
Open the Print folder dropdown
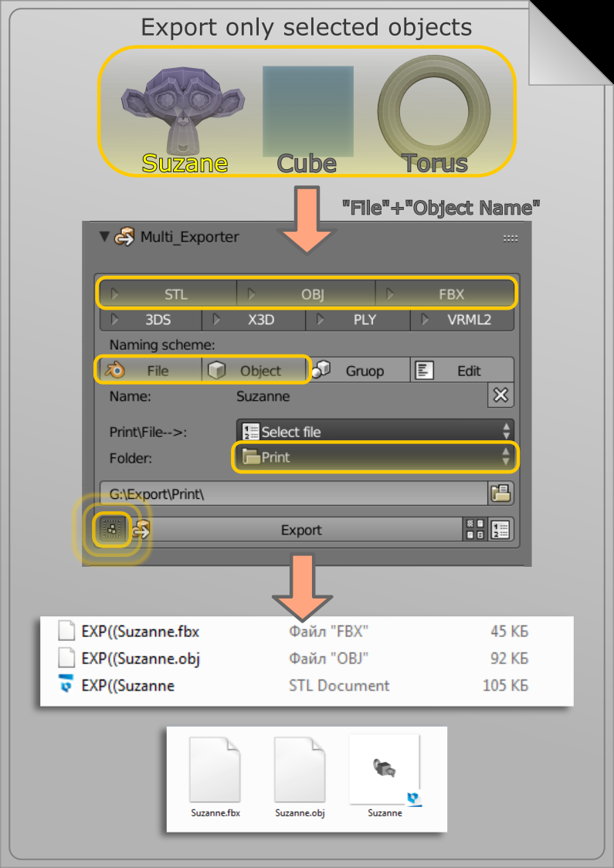pos(375,457)
